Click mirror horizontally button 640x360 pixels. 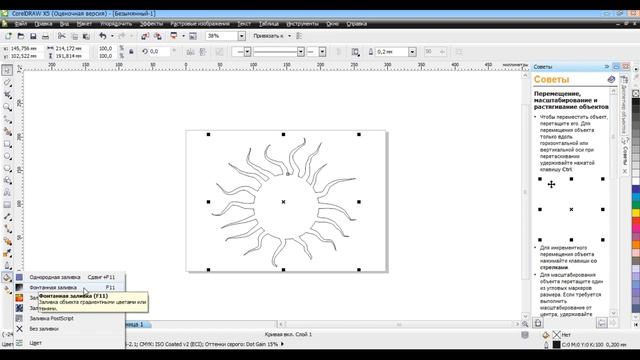[x=190, y=52]
